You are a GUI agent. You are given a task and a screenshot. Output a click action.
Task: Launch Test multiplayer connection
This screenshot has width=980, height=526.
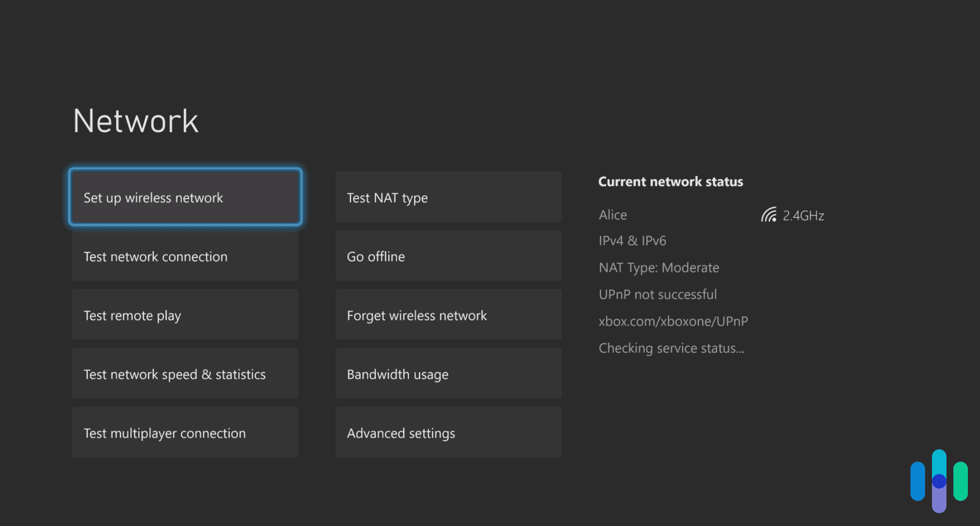point(185,432)
